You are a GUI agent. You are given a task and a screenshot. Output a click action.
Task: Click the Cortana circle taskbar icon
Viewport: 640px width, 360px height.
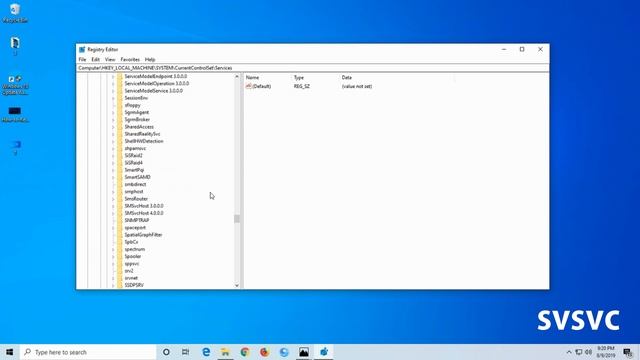pyautogui.click(x=166, y=352)
